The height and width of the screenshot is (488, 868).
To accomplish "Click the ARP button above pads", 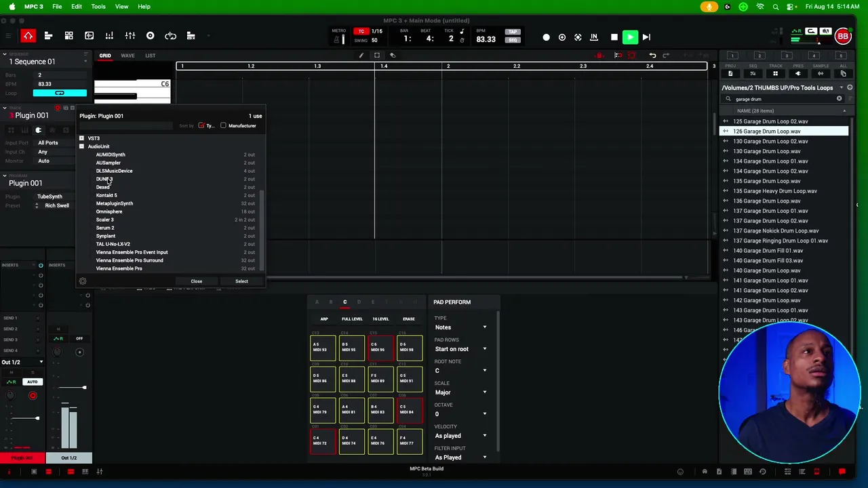I will 324,319.
